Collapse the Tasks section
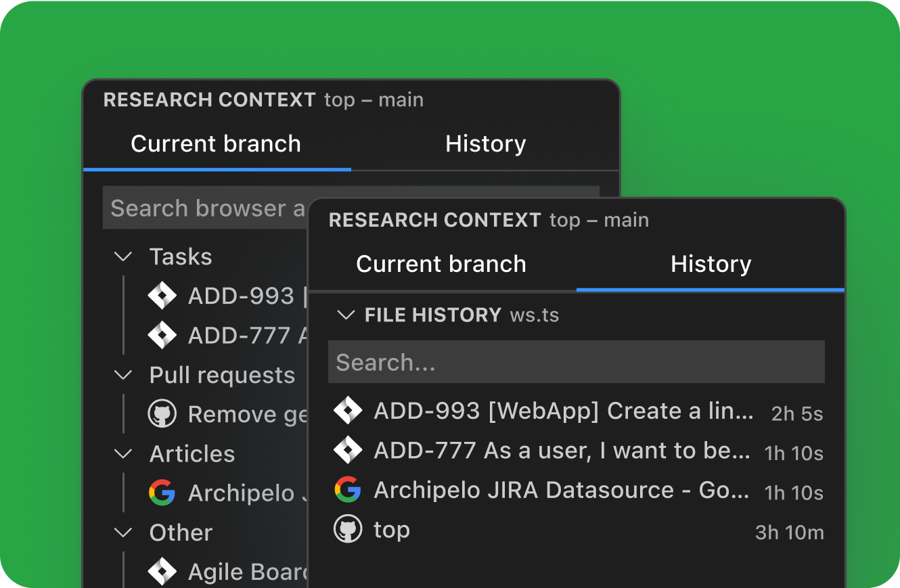 click(x=122, y=256)
